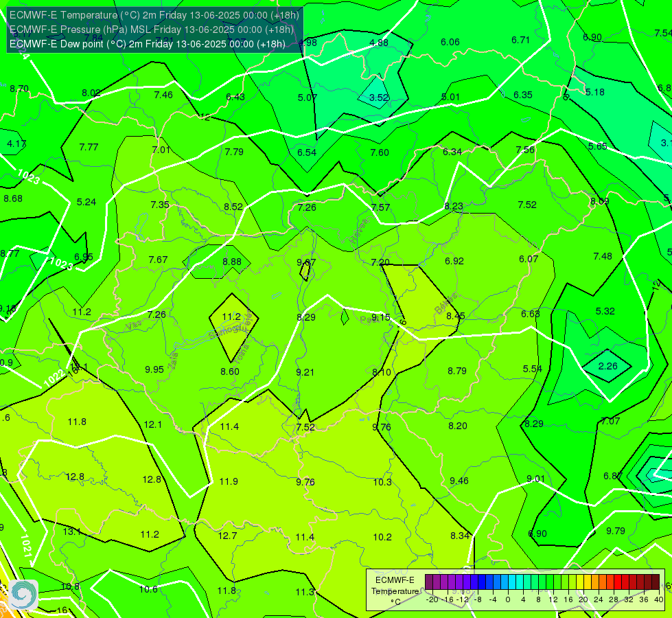Click the 9.15 temperature value
The image size is (672, 618).
[380, 317]
